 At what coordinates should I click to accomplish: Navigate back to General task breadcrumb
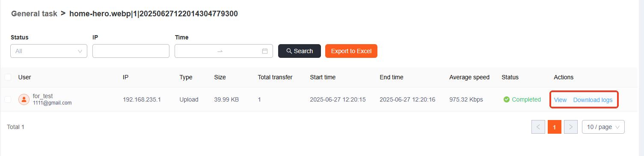tap(34, 14)
